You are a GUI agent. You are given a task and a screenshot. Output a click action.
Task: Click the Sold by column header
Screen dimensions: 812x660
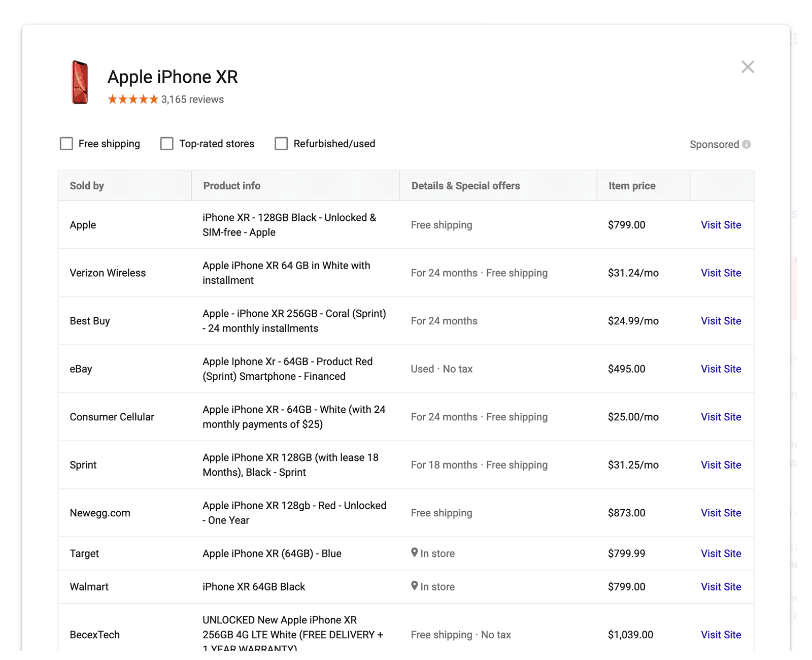tap(87, 186)
